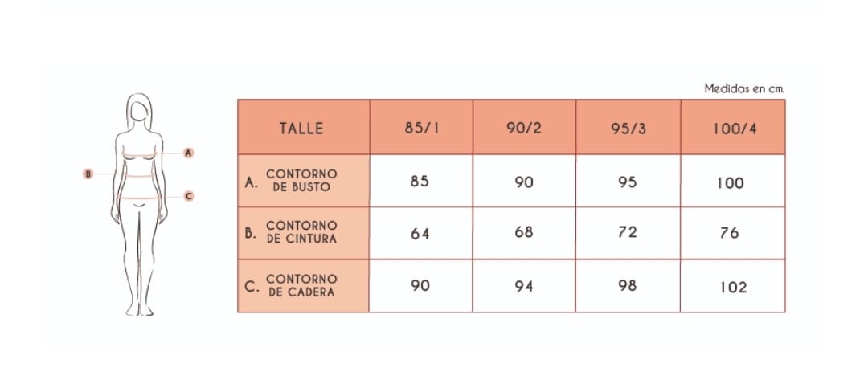Image resolution: width=868 pixels, height=392 pixels.
Task: Click the Contorno de Cintura row label
Action: [303, 233]
